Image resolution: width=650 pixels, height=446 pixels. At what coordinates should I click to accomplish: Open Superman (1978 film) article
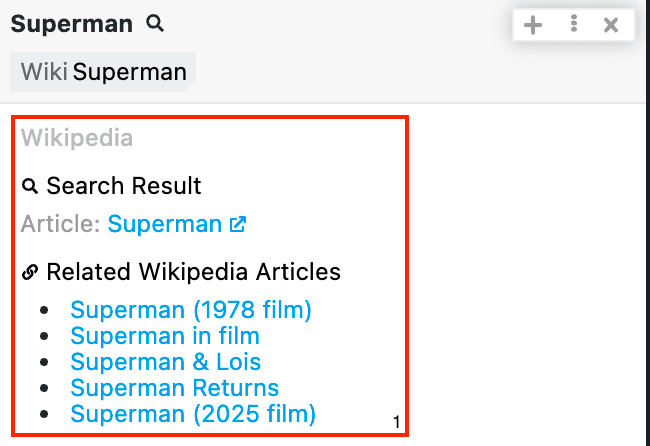191,310
